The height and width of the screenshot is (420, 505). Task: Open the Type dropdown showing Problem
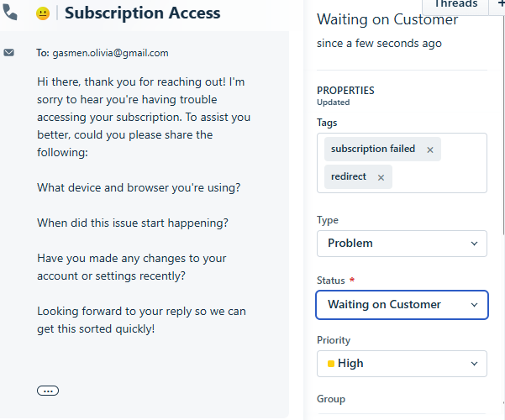pyautogui.click(x=402, y=244)
